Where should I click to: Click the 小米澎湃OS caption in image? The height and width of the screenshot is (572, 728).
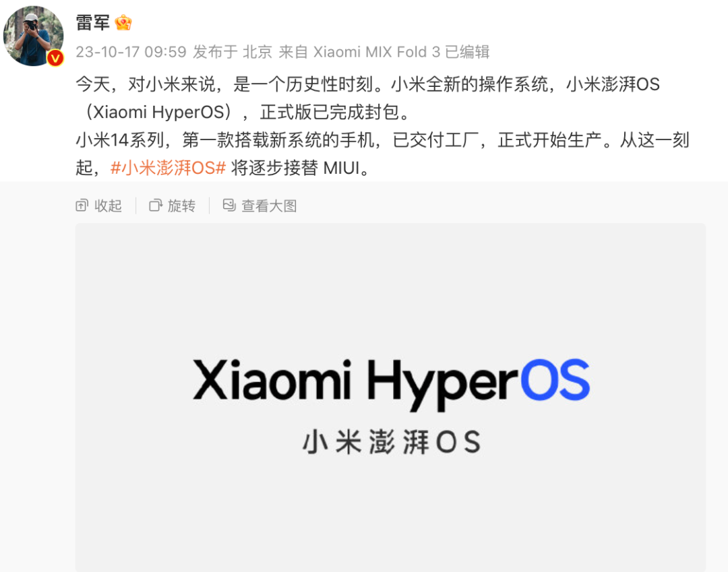coord(392,442)
